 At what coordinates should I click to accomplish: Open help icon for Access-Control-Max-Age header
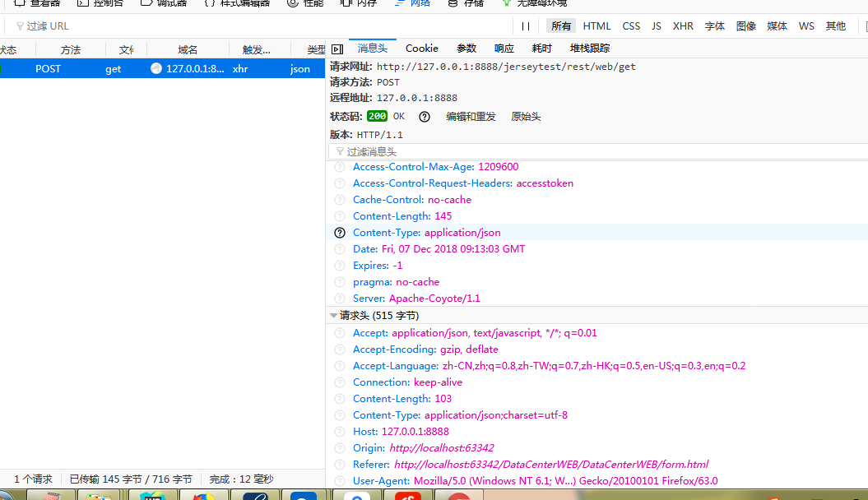tap(340, 167)
